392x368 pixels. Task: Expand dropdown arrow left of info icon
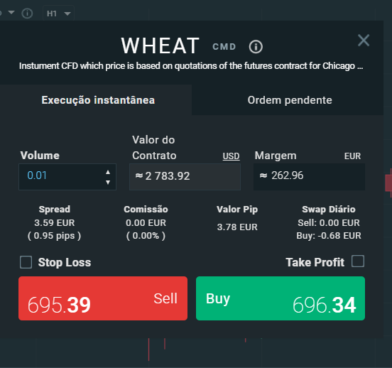pyautogui.click(x=11, y=13)
